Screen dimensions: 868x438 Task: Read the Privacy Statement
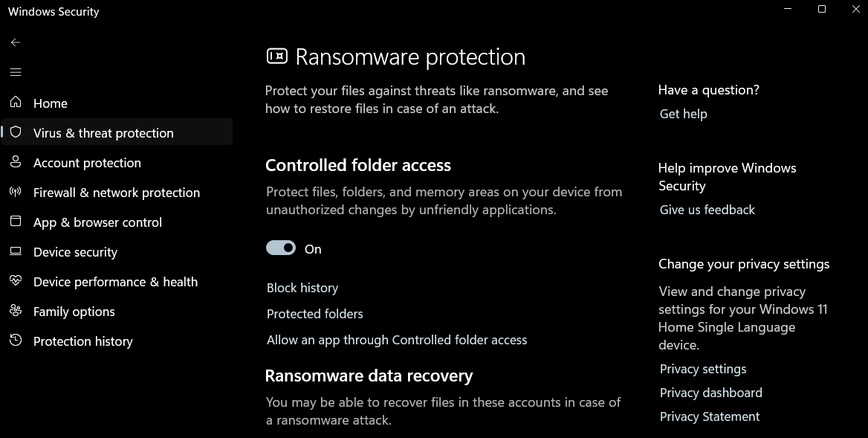coord(709,416)
